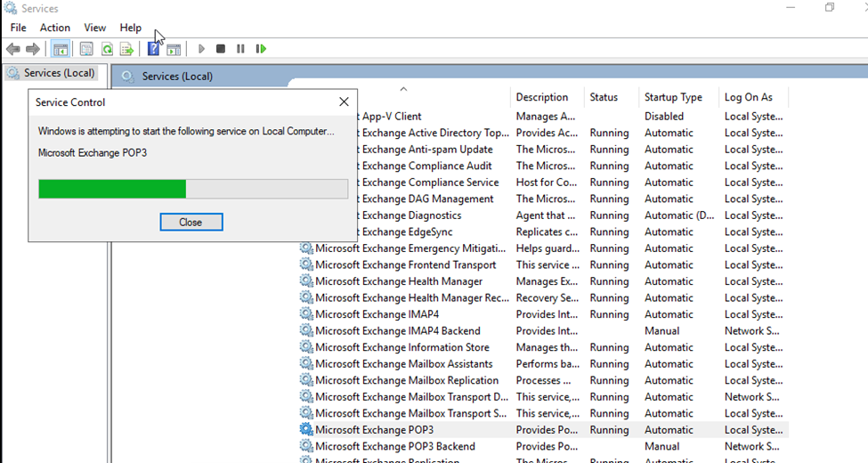The image size is (868, 463).
Task: Open the Help toolbar icon
Action: (153, 49)
